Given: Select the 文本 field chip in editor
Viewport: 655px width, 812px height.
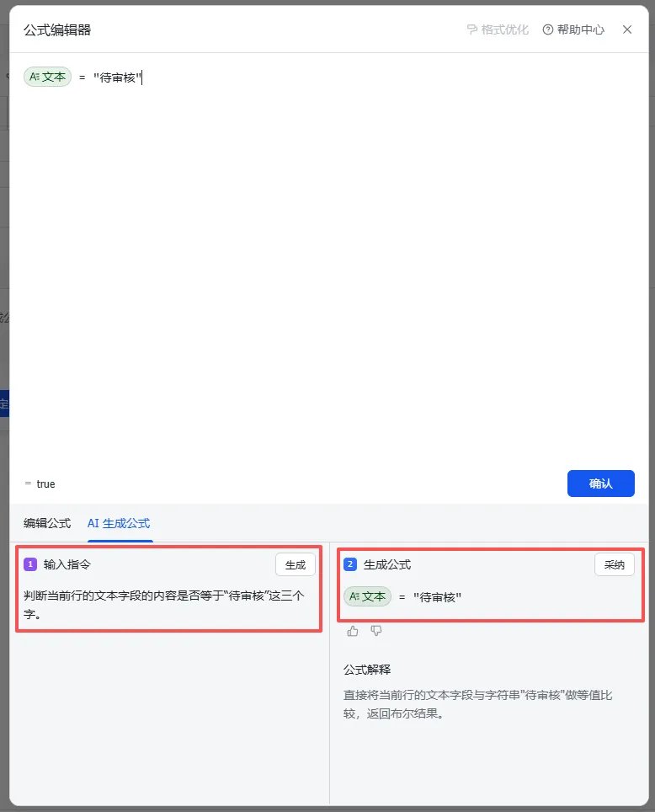Looking at the screenshot, I should [x=47, y=77].
